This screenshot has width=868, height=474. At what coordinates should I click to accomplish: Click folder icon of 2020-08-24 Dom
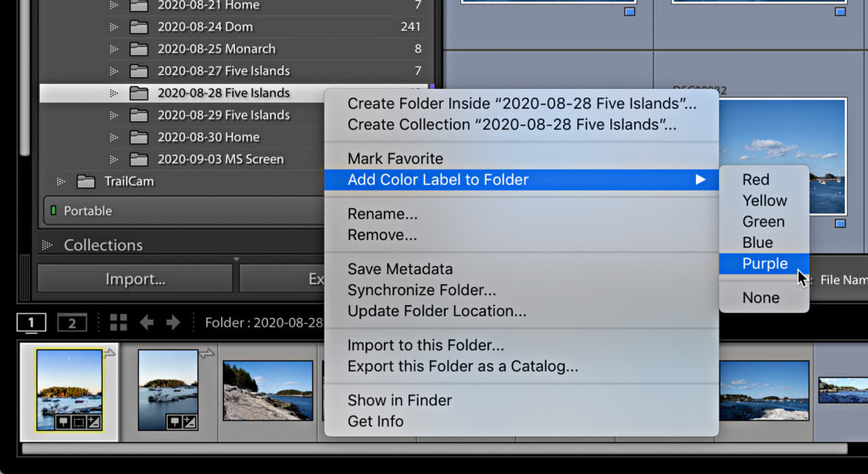pos(139,26)
